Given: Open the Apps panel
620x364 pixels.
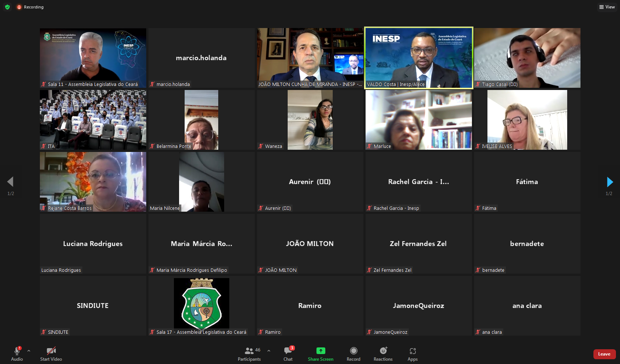Looking at the screenshot, I should (412, 354).
